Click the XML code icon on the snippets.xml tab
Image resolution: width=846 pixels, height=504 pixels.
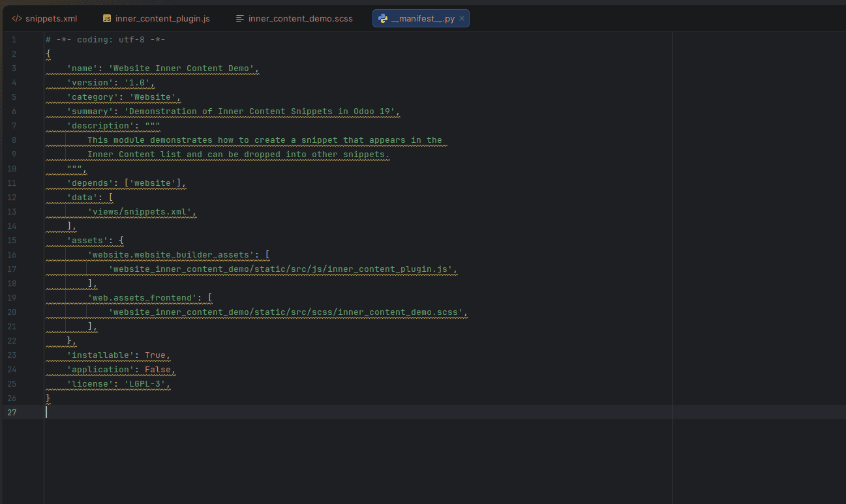(16, 18)
